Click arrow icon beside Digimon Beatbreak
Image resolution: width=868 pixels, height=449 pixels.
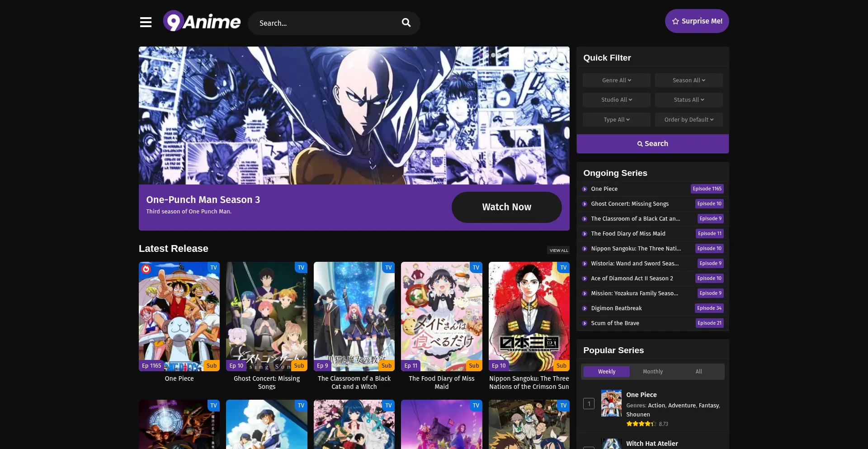tap(585, 308)
